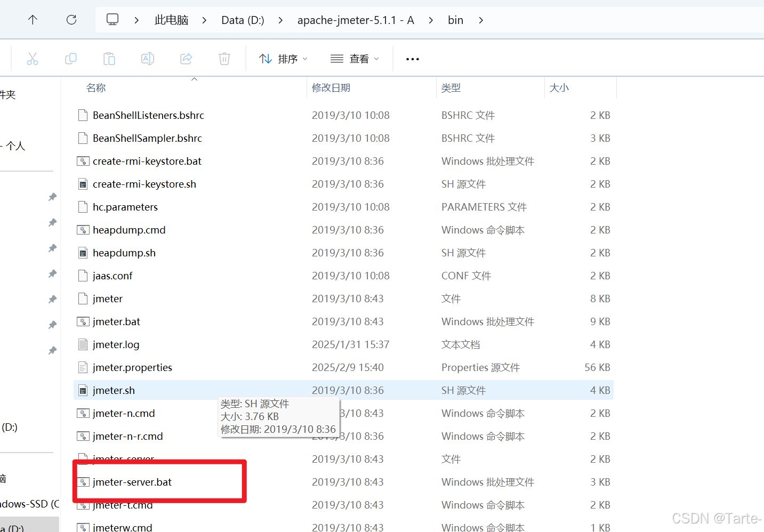Click the icon of create-rmi-keystore.sh
The width and height of the screenshot is (764, 532).
point(83,184)
